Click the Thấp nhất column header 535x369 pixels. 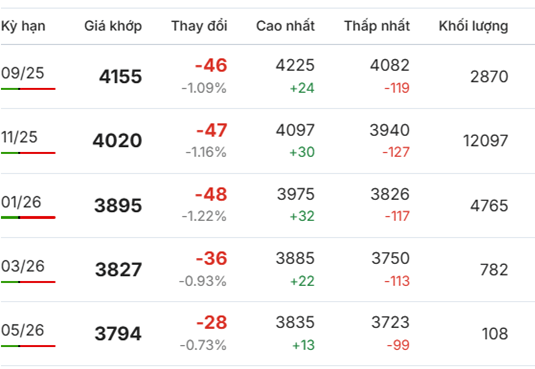(377, 26)
